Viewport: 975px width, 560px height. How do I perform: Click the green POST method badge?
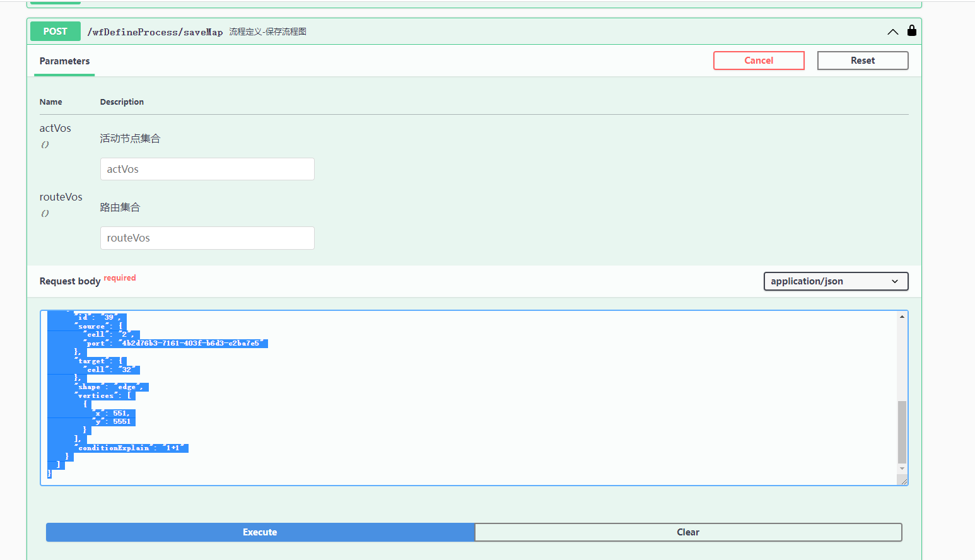click(x=55, y=31)
